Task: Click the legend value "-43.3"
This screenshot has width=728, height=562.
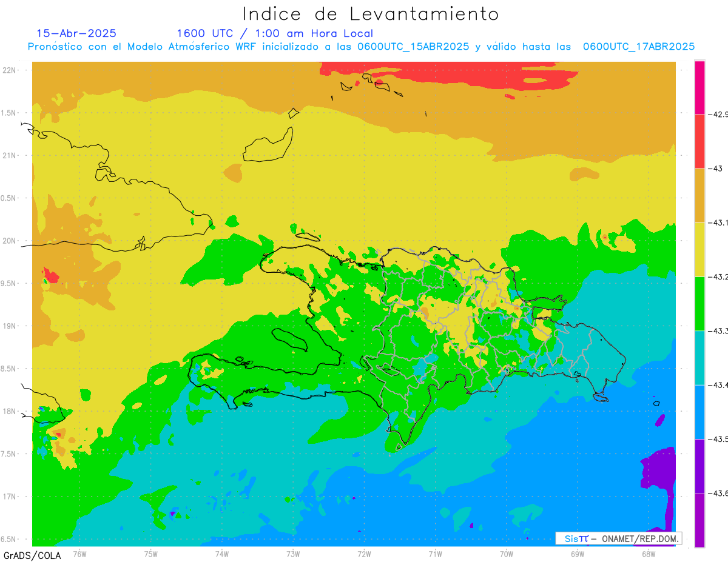Action: pyautogui.click(x=718, y=330)
